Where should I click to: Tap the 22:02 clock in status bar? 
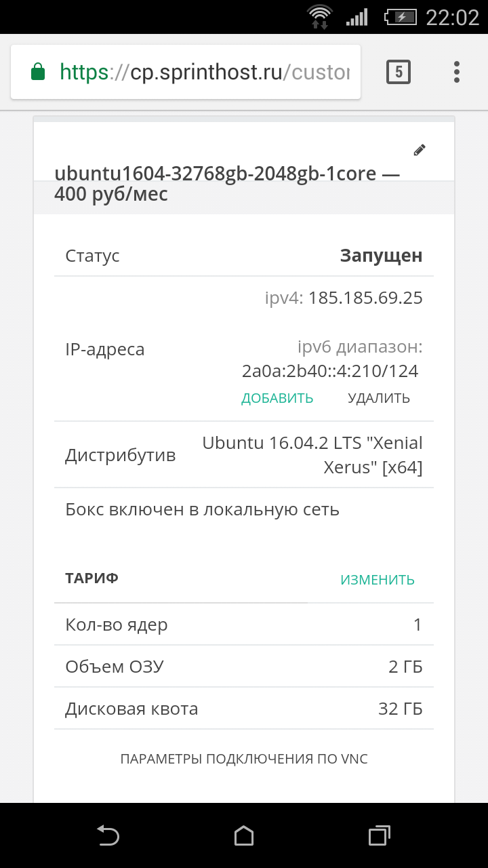coord(452,18)
